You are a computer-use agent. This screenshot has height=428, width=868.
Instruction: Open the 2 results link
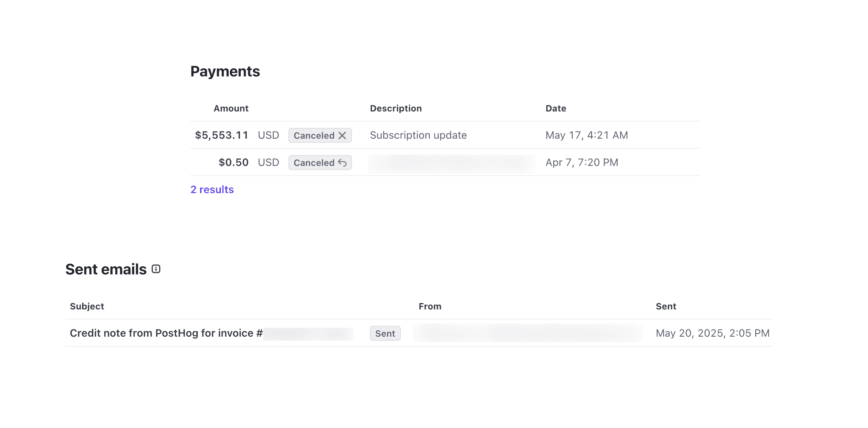coord(212,189)
